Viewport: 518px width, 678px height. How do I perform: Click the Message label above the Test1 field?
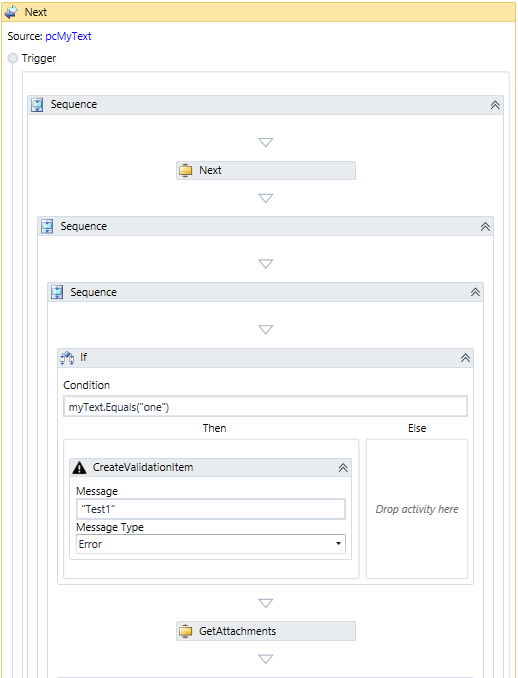coord(97,492)
